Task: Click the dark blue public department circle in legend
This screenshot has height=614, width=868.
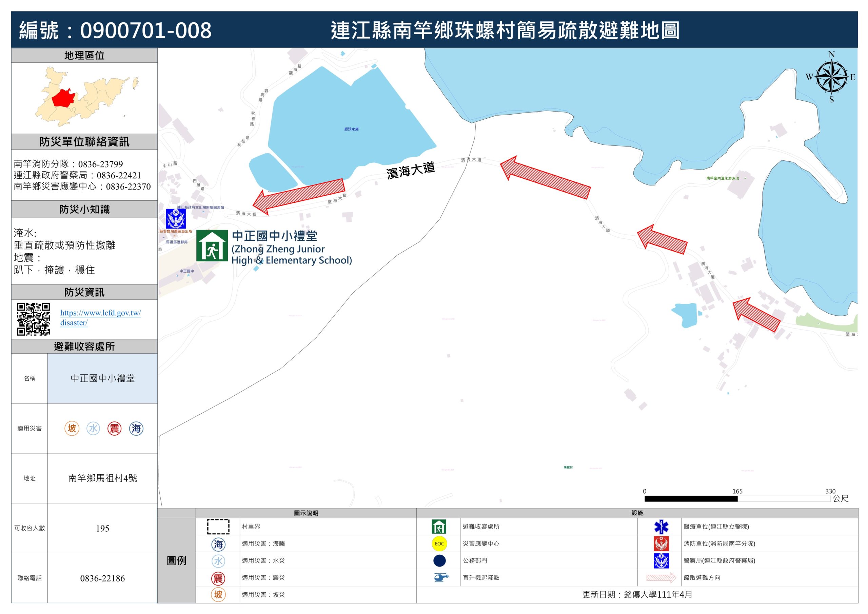Action: (x=439, y=561)
